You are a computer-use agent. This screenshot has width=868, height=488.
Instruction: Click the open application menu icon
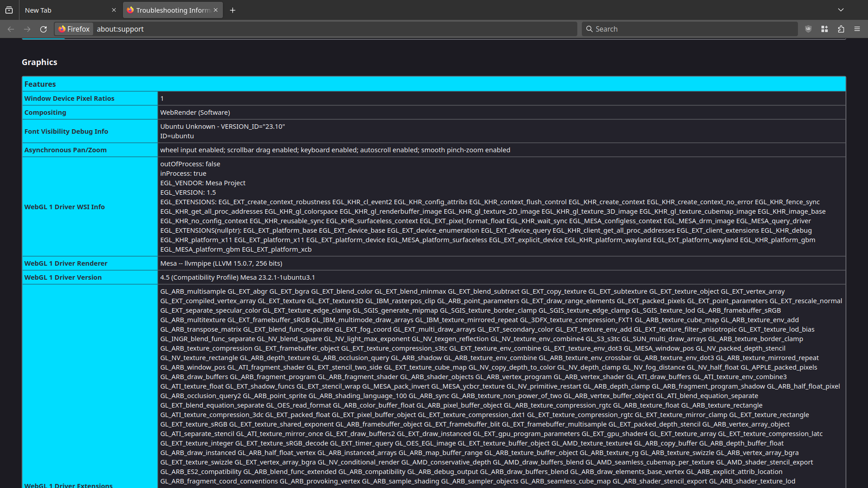pyautogui.click(x=857, y=28)
